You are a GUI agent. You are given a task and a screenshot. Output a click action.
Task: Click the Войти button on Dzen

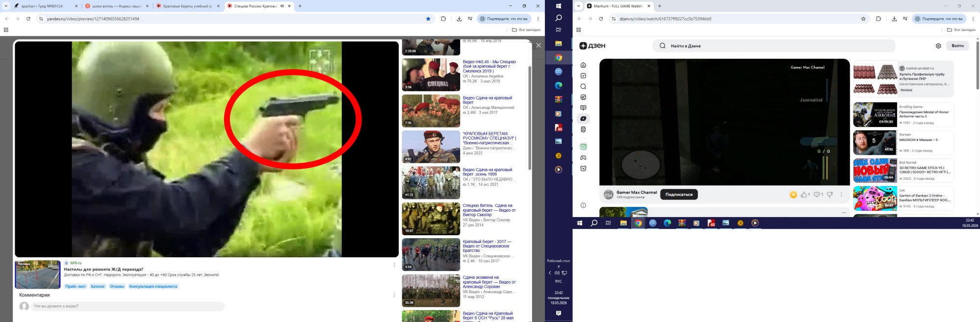957,46
